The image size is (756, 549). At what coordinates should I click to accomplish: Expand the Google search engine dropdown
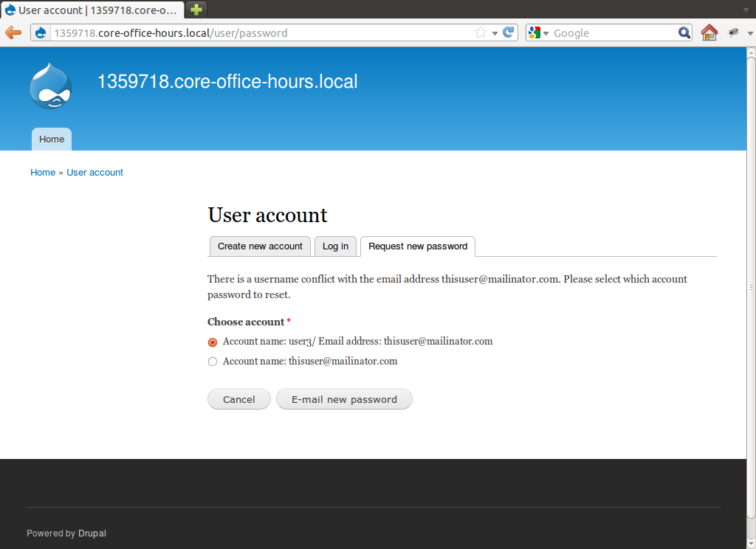(546, 33)
